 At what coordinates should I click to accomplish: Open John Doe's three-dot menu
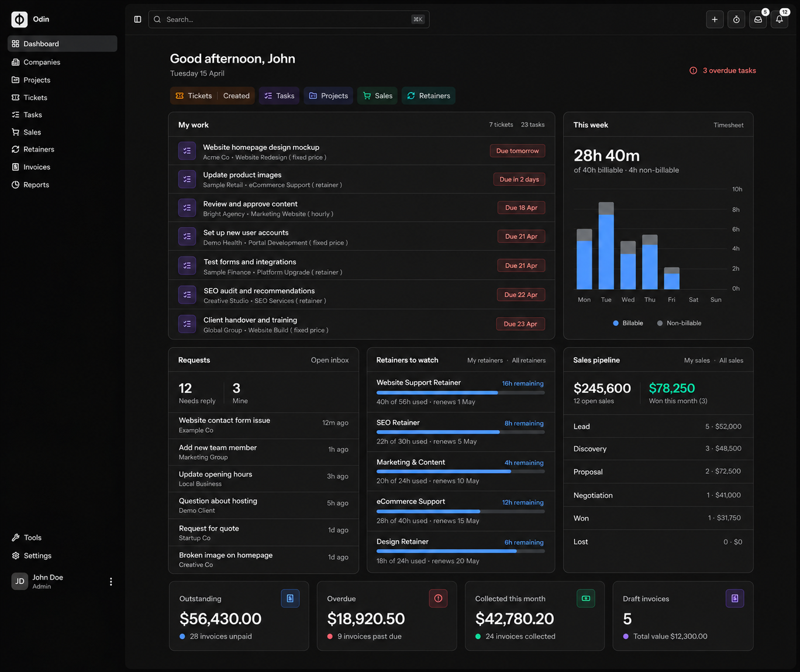(111, 581)
